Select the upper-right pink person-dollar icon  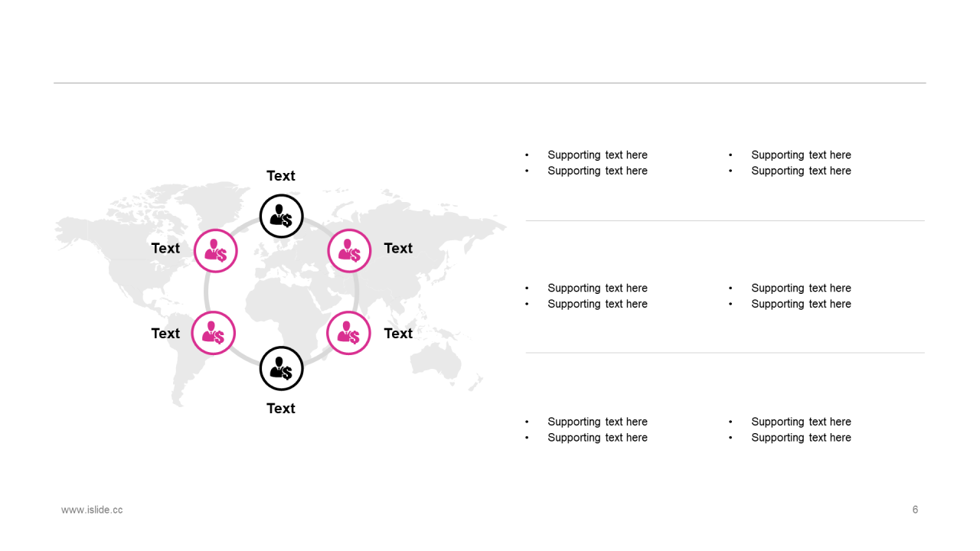tap(349, 251)
